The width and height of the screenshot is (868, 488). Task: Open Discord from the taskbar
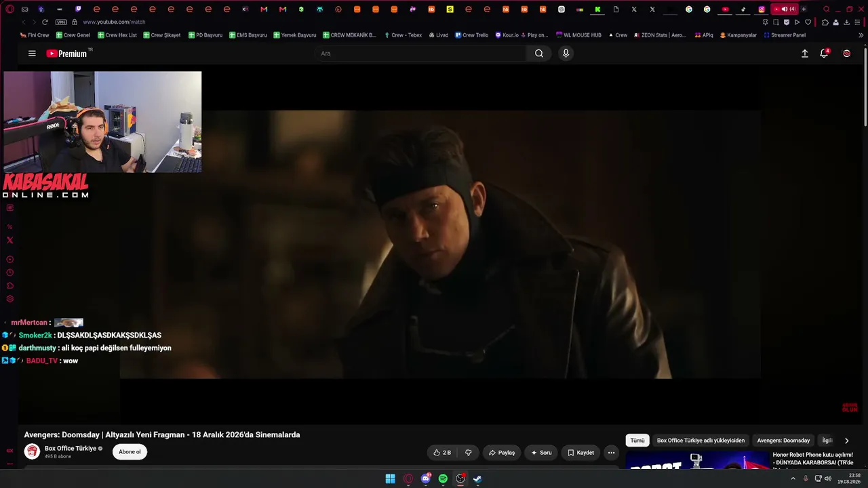click(x=426, y=479)
